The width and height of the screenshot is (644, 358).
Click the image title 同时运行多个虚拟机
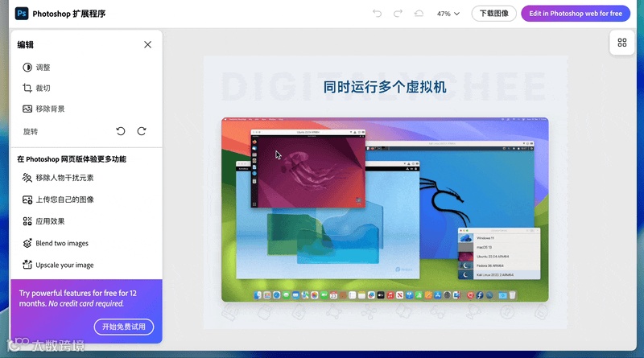(385, 87)
